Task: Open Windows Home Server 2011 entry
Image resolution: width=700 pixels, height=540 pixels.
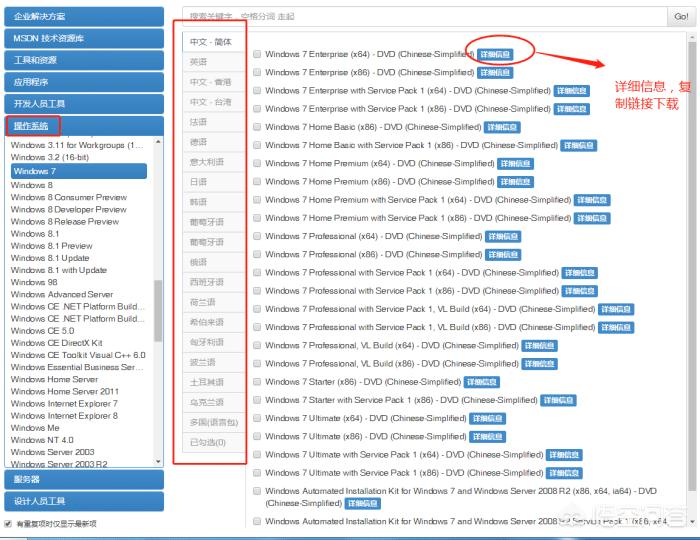Action: (65, 391)
